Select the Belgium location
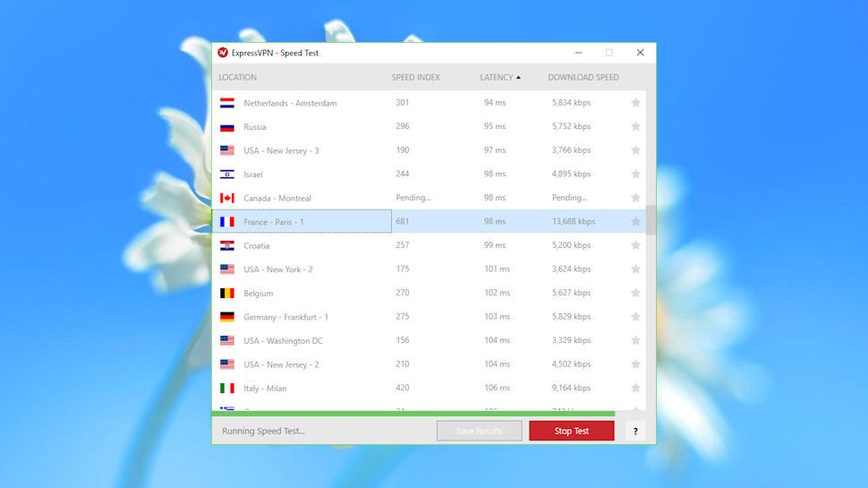The width and height of the screenshot is (868, 488). tap(429, 293)
